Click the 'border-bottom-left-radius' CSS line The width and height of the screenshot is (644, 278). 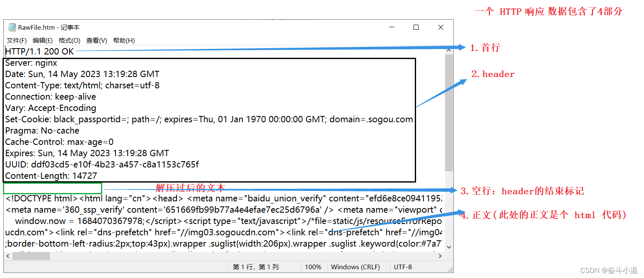click(225, 244)
